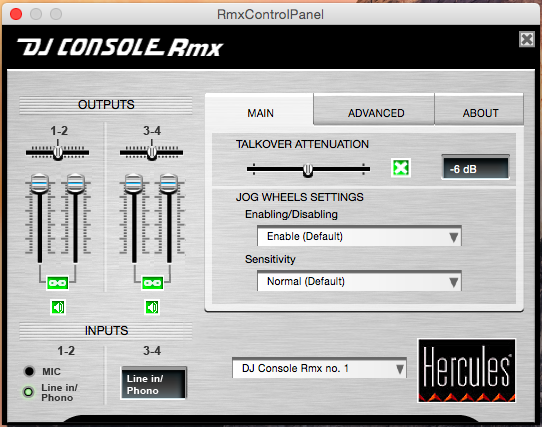Click the Enabling/Disabling label
This screenshot has width=542, height=427.
click(291, 214)
